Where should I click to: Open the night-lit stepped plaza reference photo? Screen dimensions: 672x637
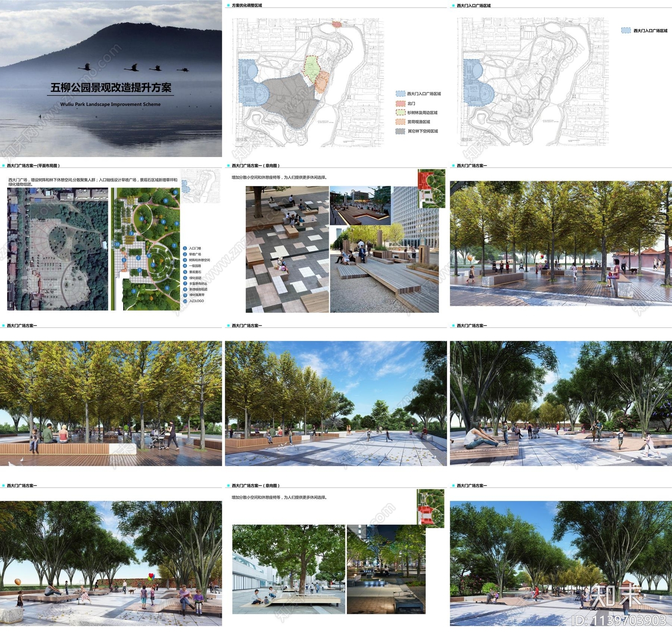(360, 206)
